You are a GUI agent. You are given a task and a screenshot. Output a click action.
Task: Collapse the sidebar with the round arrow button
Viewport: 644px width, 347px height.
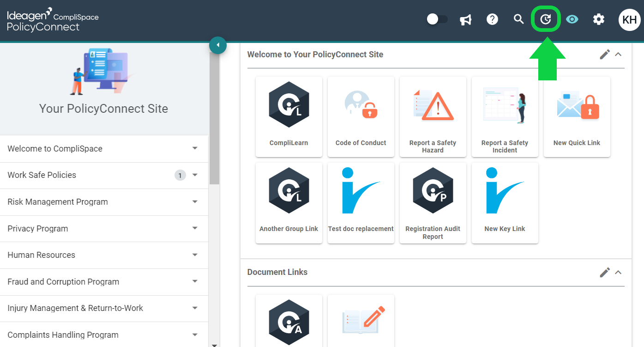tap(218, 45)
